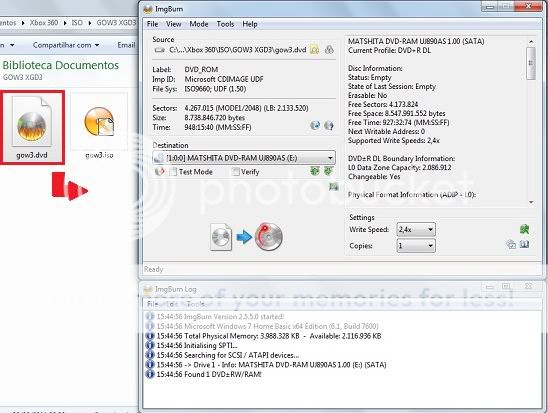
Task: Select the gow3.iso file in Explorer
Action: [x=99, y=127]
